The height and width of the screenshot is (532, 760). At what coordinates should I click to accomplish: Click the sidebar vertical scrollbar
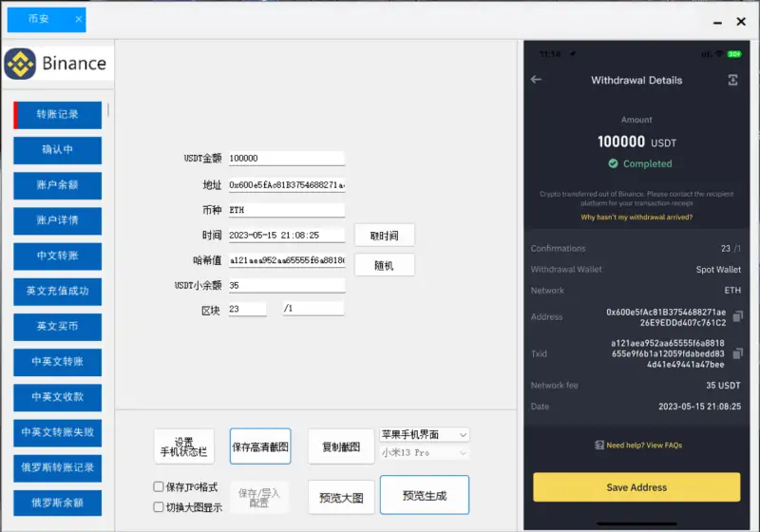tap(108, 110)
